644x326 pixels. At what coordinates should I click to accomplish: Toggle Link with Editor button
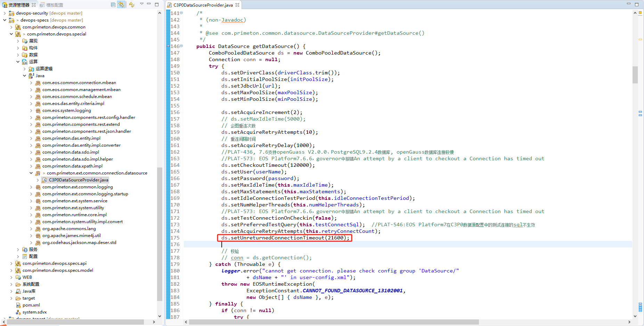click(121, 5)
